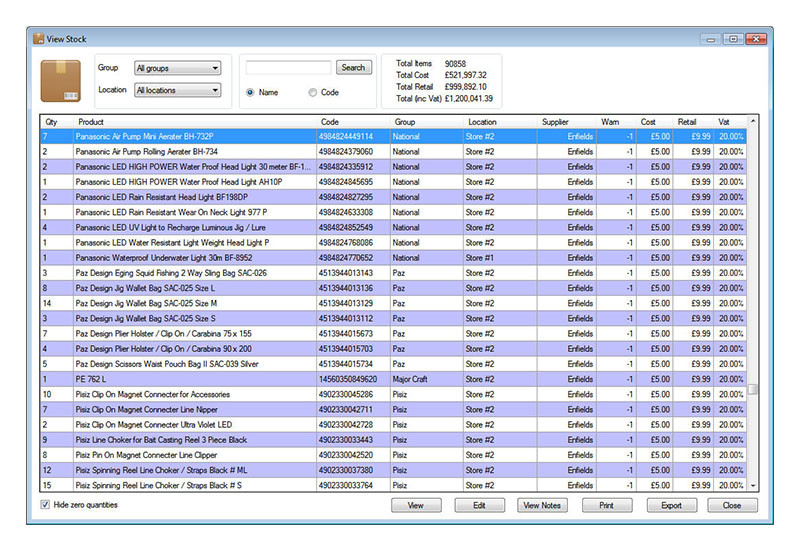Maximize the View Stock window
800x551 pixels.
(733, 39)
